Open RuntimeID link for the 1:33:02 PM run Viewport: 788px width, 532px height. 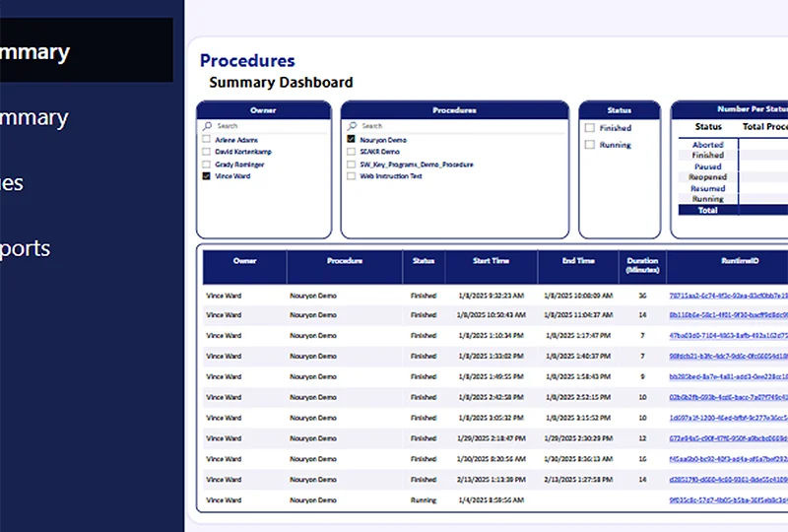[729, 356]
